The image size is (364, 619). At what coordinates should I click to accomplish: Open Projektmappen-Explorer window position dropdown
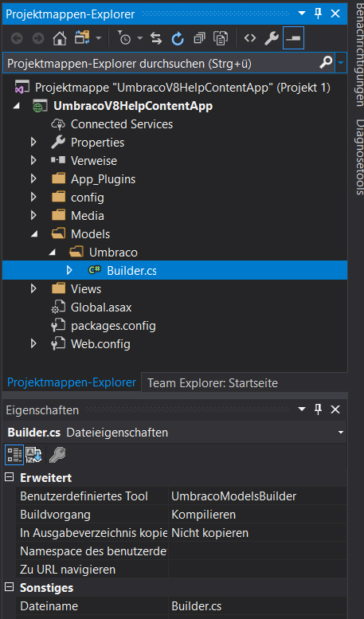coord(302,14)
